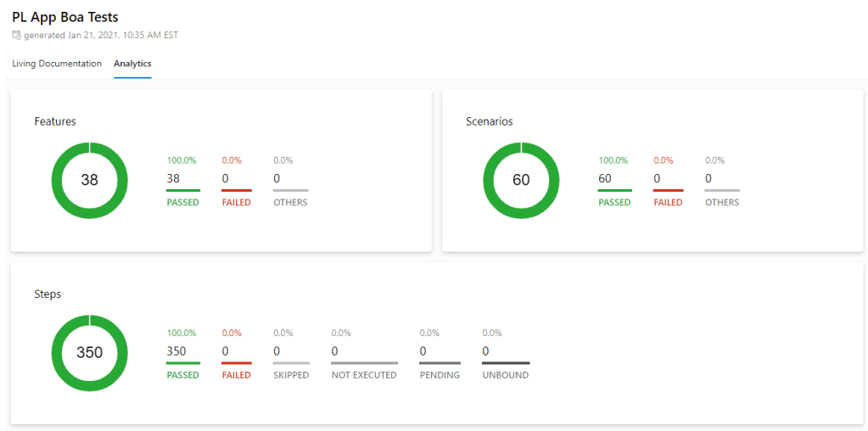
Task: Click the Scenarios donut chart
Action: point(521,180)
